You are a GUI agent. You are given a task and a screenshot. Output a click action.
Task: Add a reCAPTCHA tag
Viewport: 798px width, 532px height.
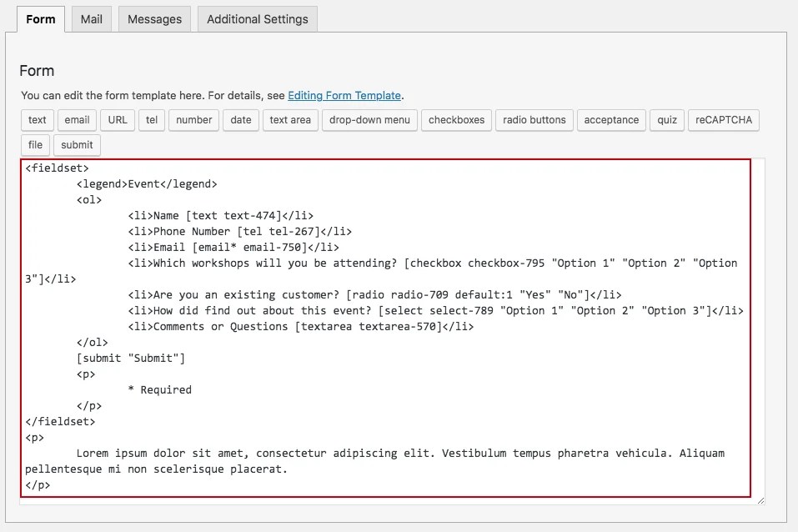coord(724,120)
